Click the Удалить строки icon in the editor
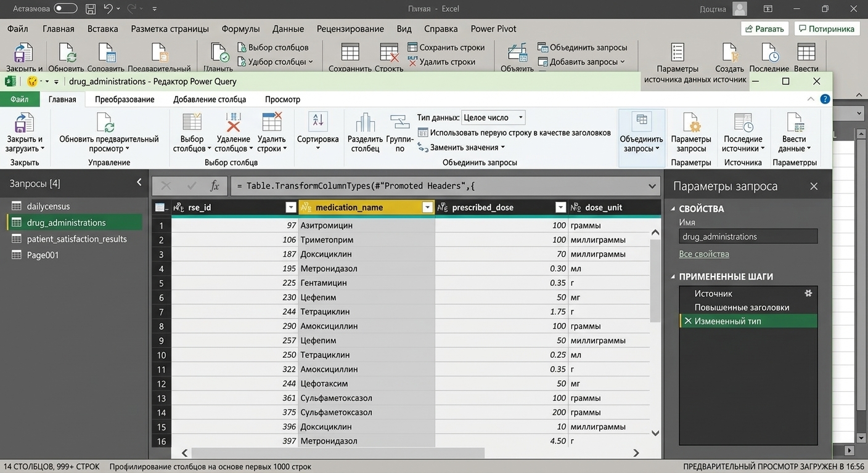 point(271,122)
